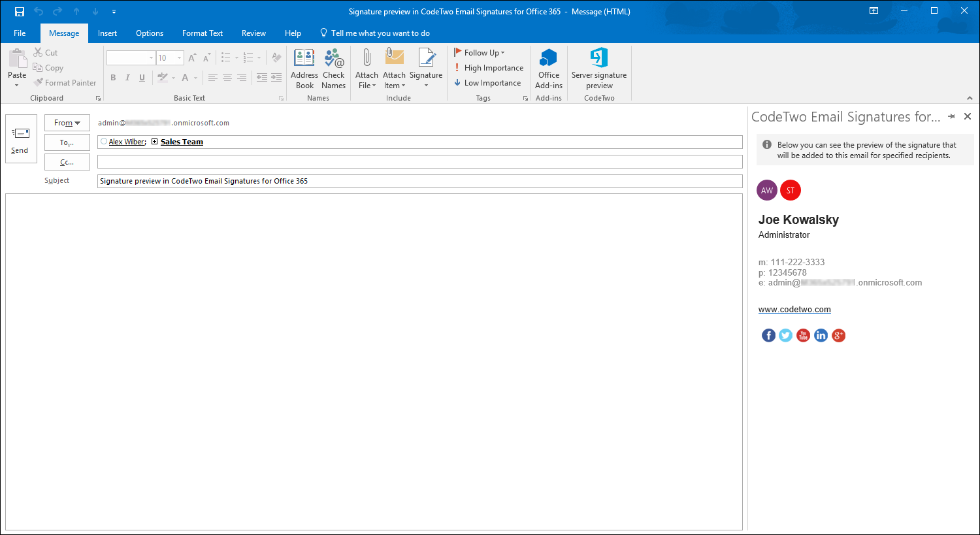Switch to the Insert ribbon tab

pos(107,33)
